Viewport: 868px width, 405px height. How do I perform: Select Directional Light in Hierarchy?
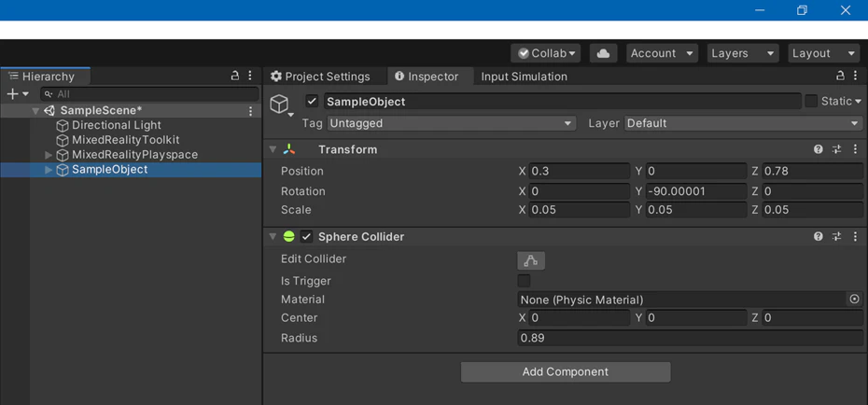point(117,126)
